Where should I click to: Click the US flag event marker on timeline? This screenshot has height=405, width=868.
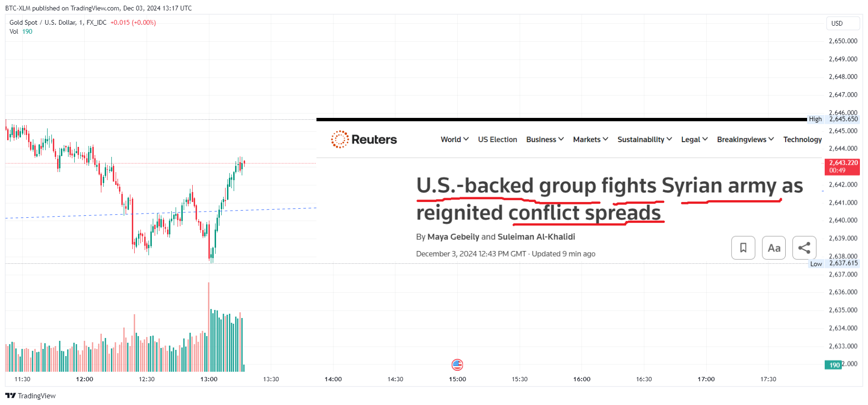pos(457,365)
